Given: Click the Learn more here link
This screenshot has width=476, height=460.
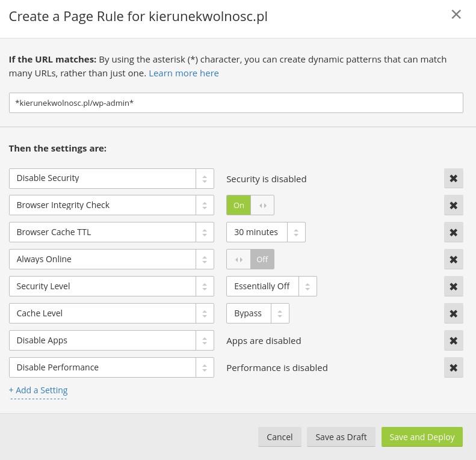Looking at the screenshot, I should tap(184, 73).
